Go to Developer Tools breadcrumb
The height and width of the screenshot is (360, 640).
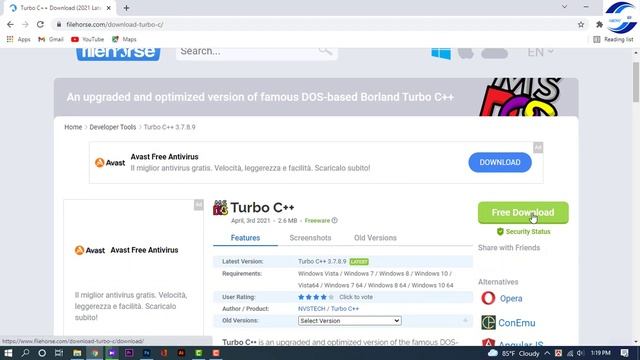tap(113, 127)
